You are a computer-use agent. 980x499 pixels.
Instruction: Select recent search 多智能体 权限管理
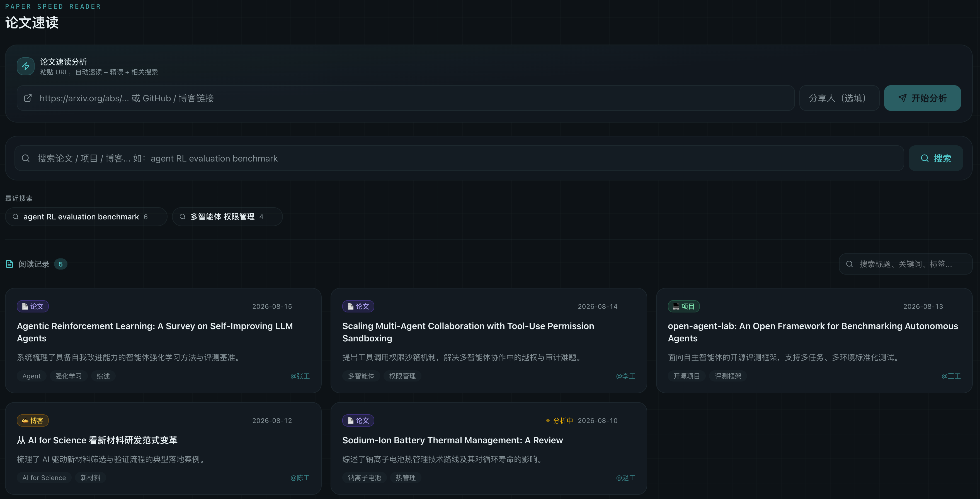click(x=227, y=217)
